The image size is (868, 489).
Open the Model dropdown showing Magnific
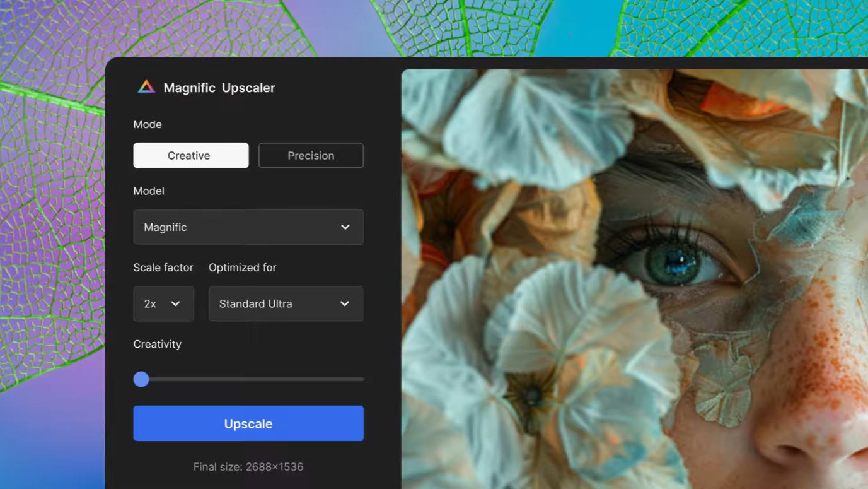click(x=248, y=227)
